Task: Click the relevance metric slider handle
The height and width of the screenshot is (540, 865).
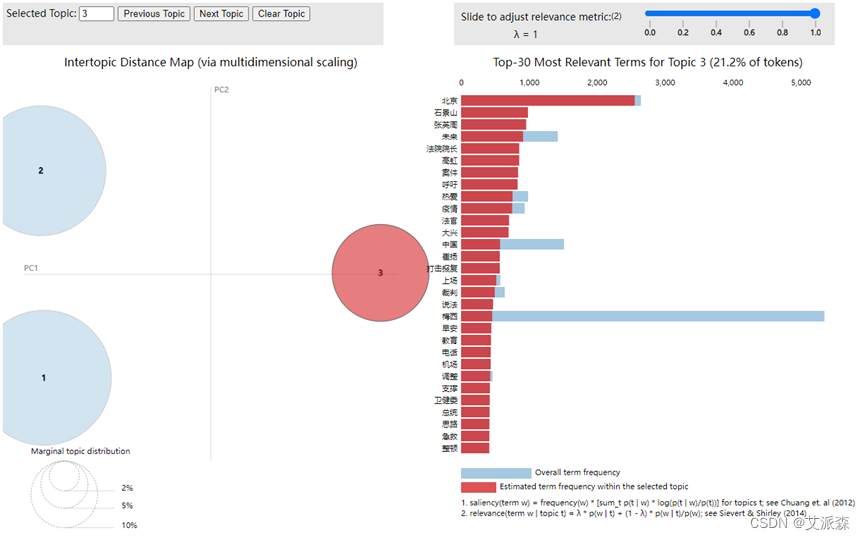Action: 815,13
